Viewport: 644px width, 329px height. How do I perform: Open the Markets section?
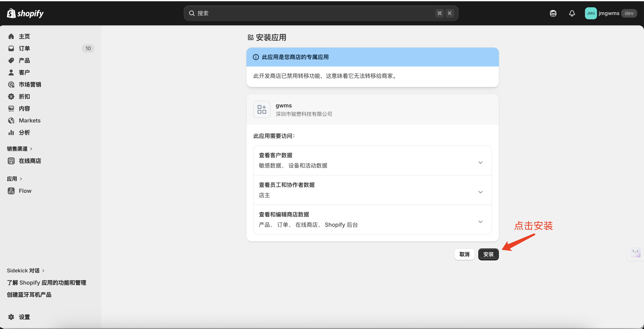pyautogui.click(x=30, y=120)
